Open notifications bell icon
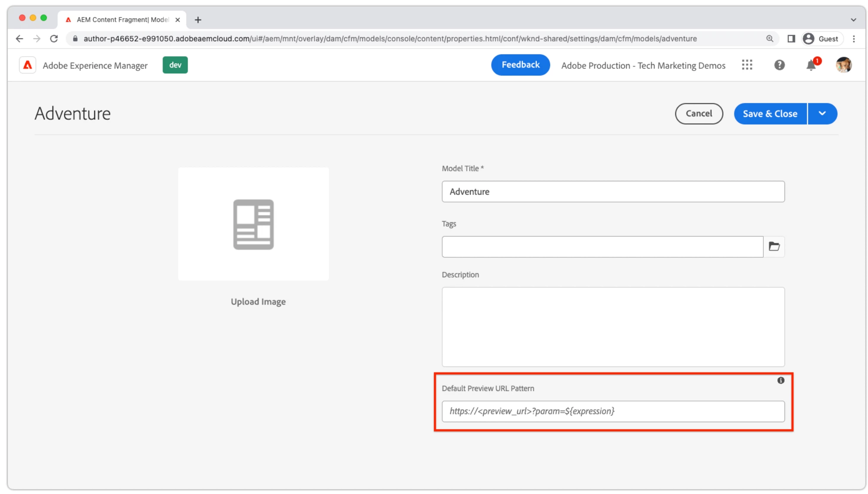The image size is (868, 494). pos(811,65)
